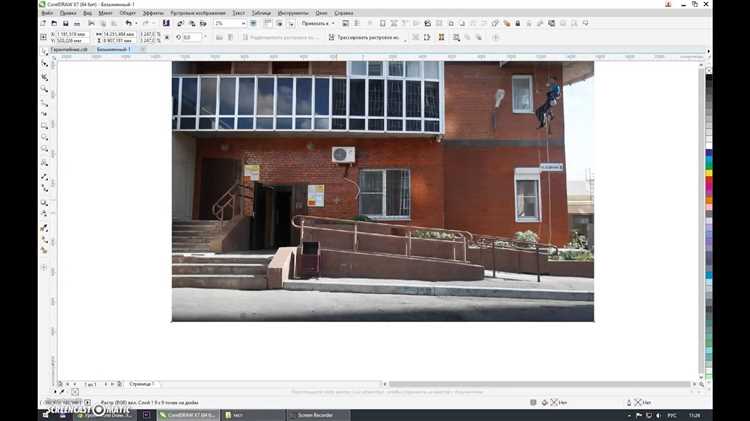
Task: Toggle full-screen preview button
Action: 254,23
